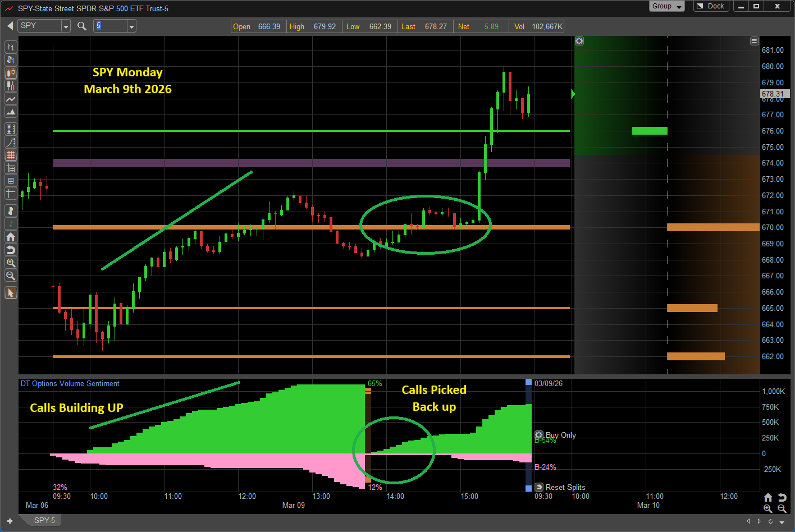Screen dimensions: 795x532
Task: Click the left toolbar home icon
Action: click(x=11, y=237)
